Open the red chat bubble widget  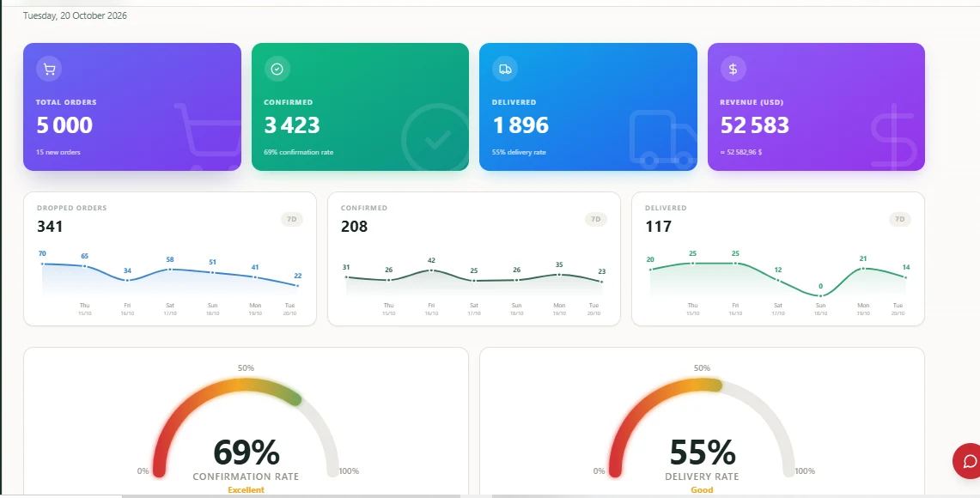(x=967, y=461)
